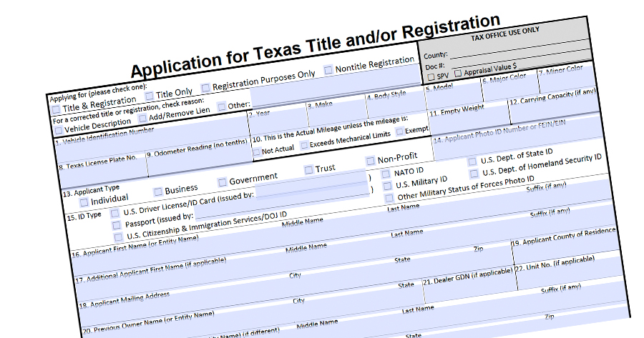This screenshot has width=644, height=338.
Task: Tick the Exceeds Mechanical Limits checkbox
Action: (x=304, y=145)
